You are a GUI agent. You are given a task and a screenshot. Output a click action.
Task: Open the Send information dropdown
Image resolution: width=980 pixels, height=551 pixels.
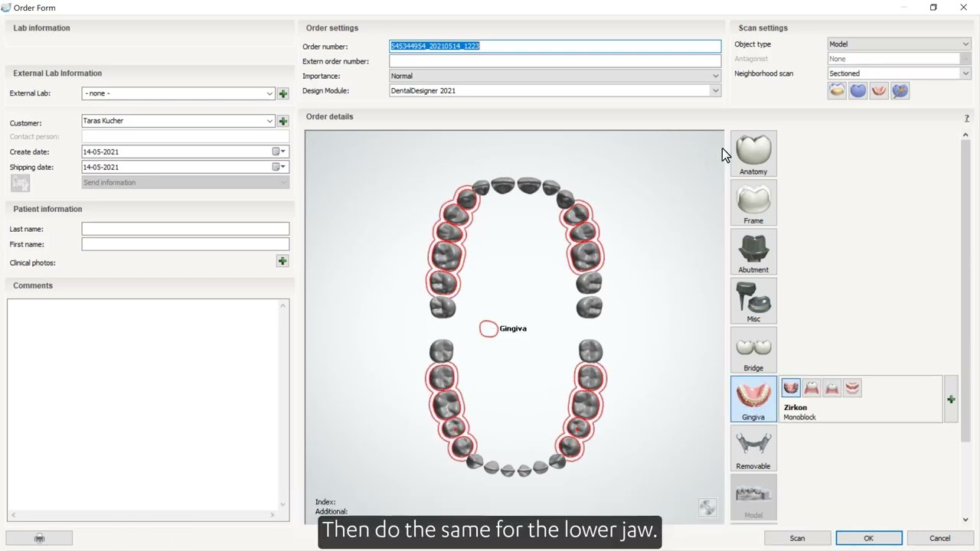[283, 182]
